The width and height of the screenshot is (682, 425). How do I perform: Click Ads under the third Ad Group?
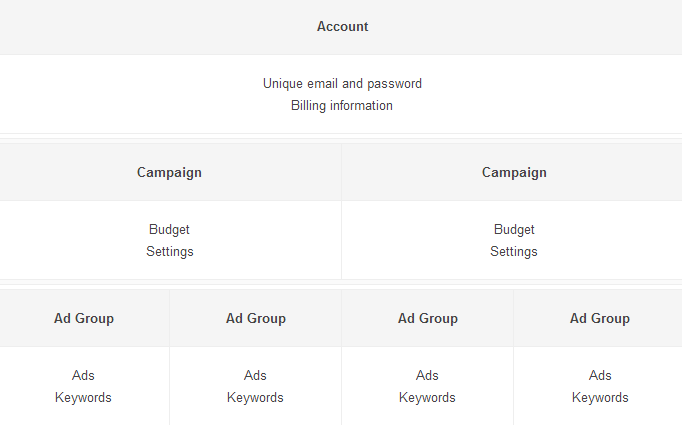(428, 376)
